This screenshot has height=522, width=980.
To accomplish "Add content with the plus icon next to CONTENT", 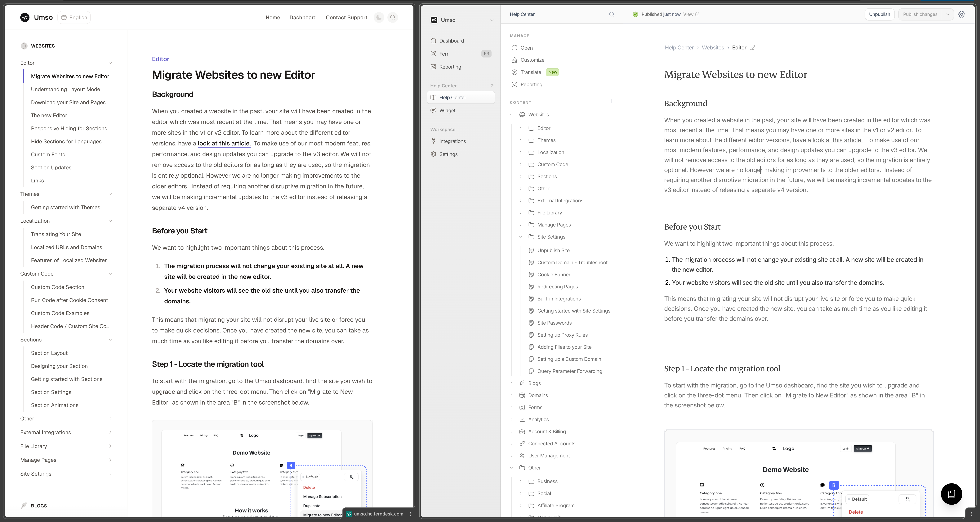I will click(x=612, y=101).
